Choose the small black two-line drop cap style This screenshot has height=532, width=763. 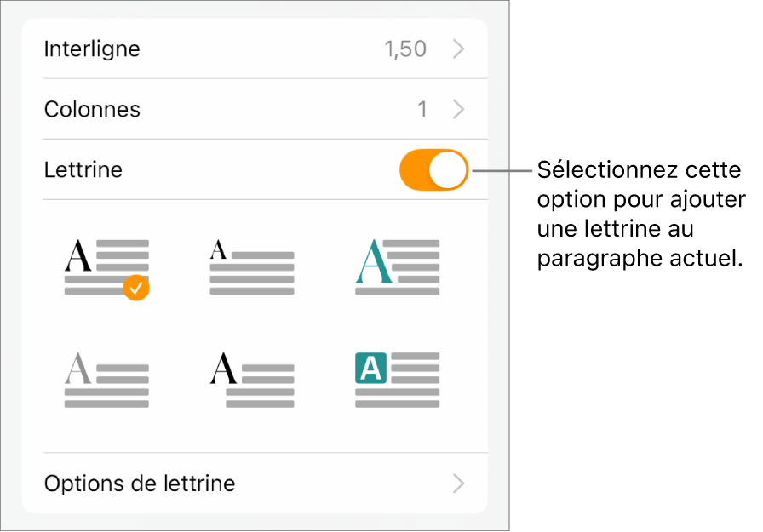tap(252, 266)
